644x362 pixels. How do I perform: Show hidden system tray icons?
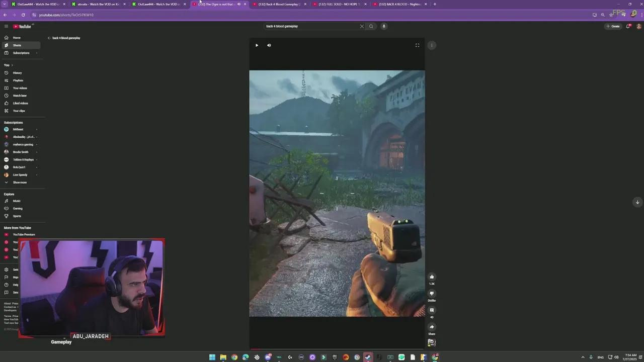click(x=583, y=357)
